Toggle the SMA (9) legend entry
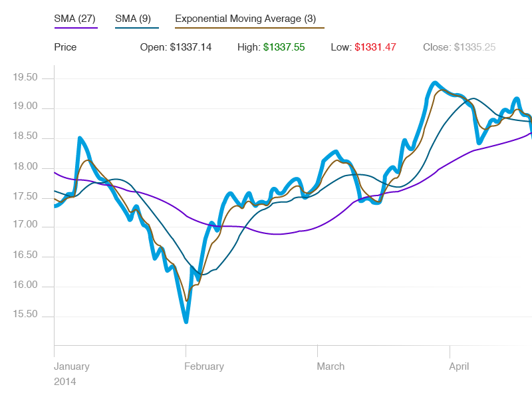 point(133,19)
